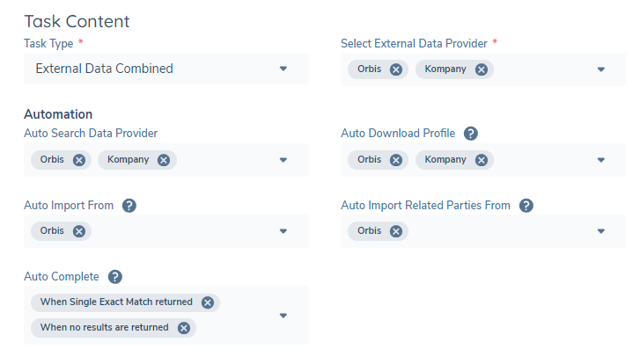
Task: Open help for Auto Download Profile
Action: [471, 134]
